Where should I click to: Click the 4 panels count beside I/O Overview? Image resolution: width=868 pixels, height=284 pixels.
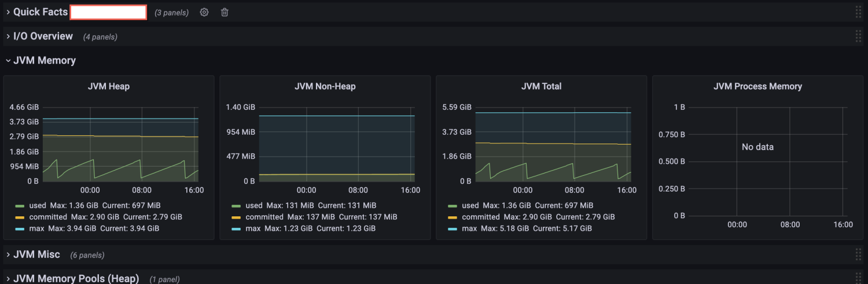100,37
